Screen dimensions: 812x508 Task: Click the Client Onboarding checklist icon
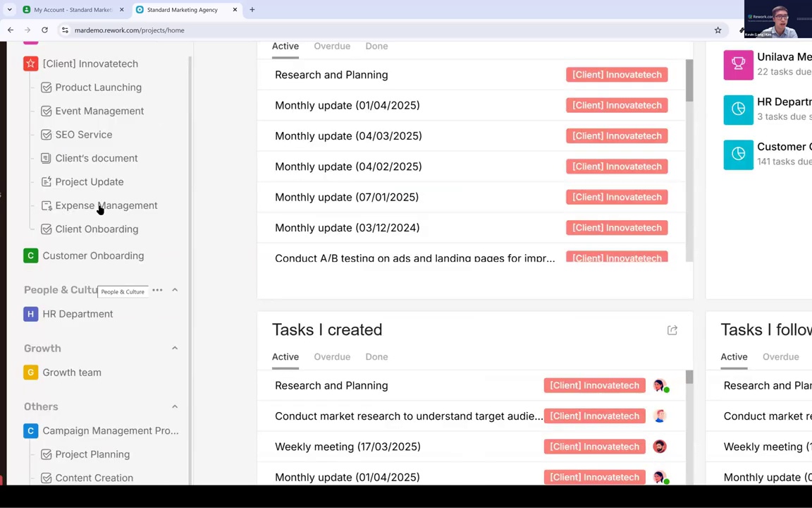point(46,229)
